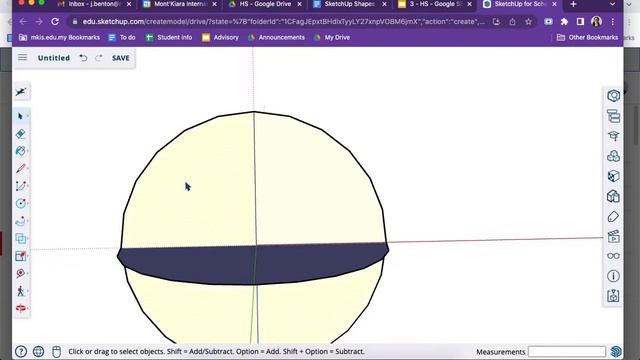Open the Materials panel

(613, 176)
